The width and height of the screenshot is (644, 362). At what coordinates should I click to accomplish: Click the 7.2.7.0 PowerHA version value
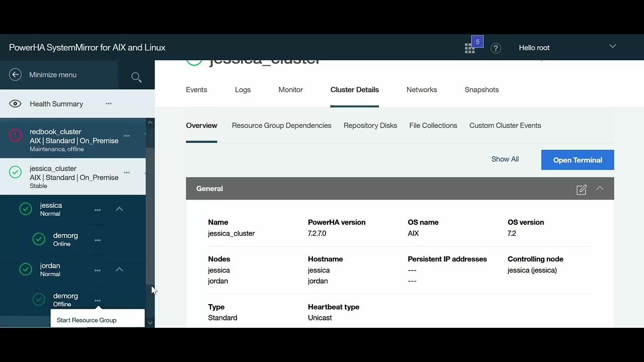[x=317, y=233]
